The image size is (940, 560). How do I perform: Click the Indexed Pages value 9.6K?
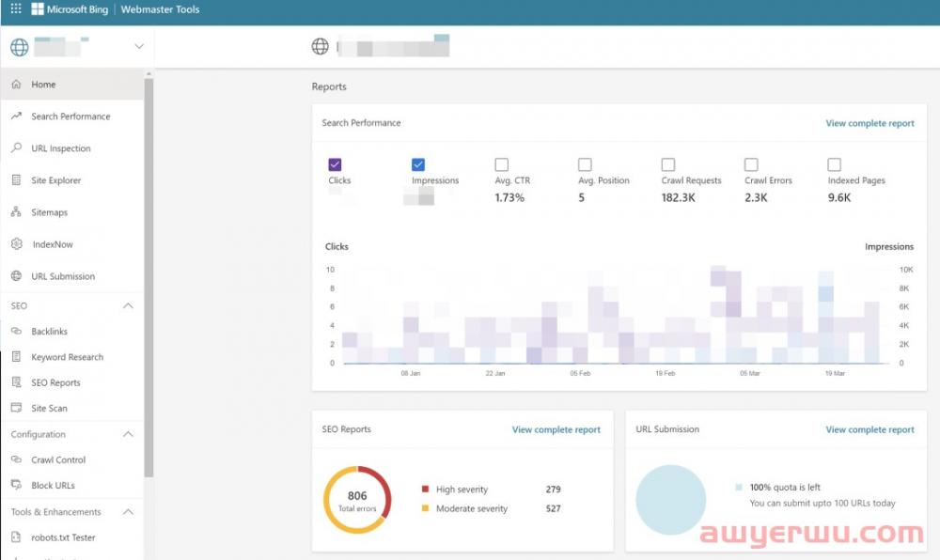[839, 197]
